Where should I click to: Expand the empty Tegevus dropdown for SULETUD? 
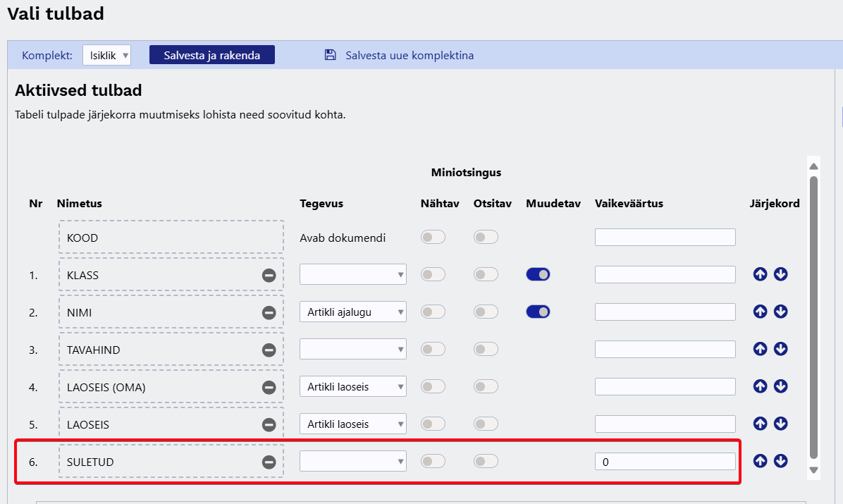352,461
